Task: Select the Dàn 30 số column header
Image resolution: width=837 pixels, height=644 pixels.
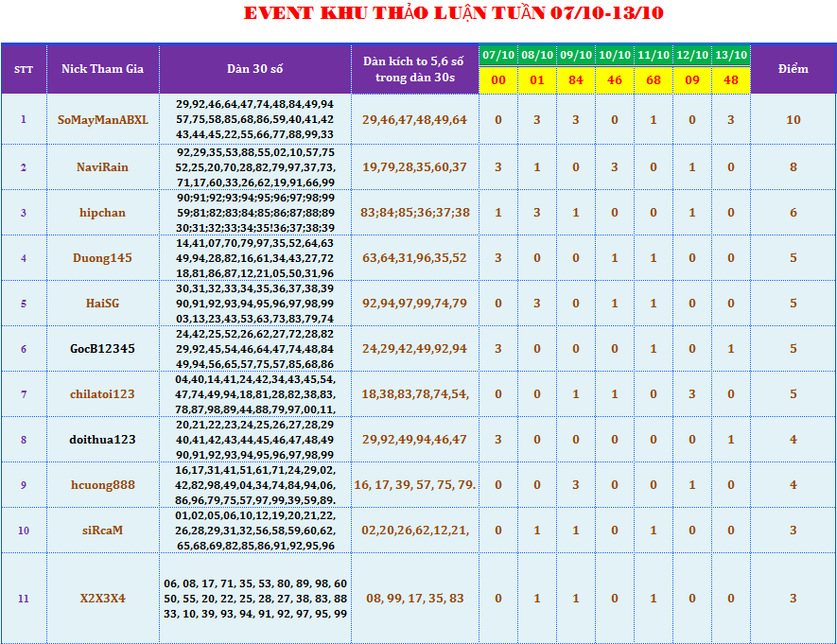Action: point(254,69)
